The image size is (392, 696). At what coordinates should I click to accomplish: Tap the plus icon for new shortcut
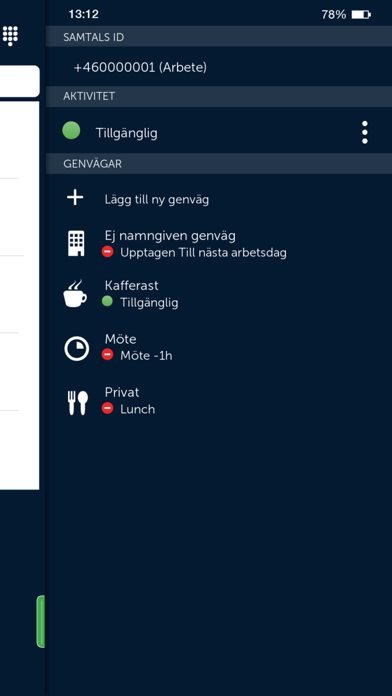click(75, 198)
